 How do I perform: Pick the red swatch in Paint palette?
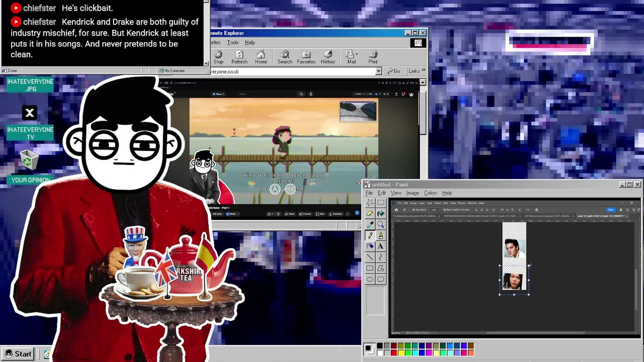393,352
